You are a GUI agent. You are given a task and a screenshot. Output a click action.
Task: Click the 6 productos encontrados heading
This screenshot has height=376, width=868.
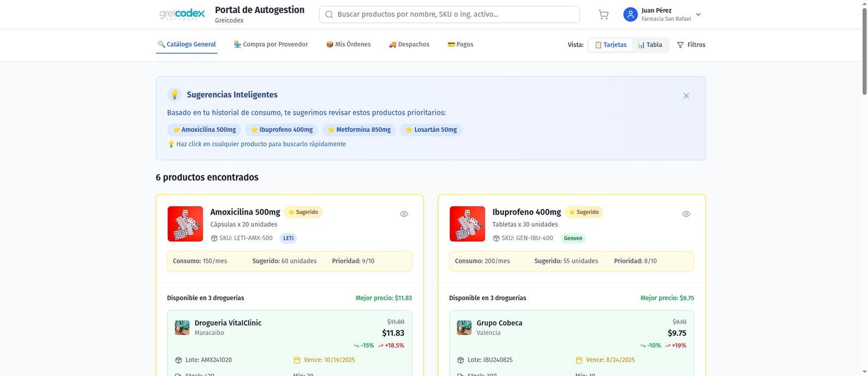click(x=207, y=178)
